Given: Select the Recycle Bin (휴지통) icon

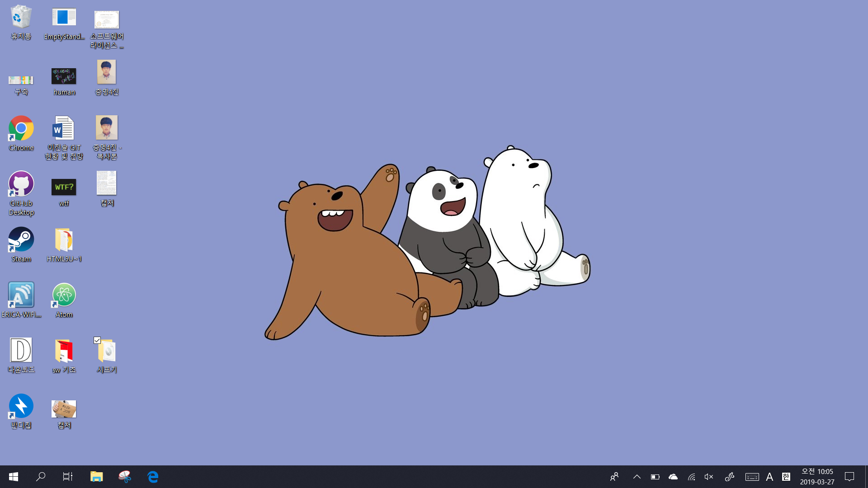Looking at the screenshot, I should pyautogui.click(x=21, y=17).
